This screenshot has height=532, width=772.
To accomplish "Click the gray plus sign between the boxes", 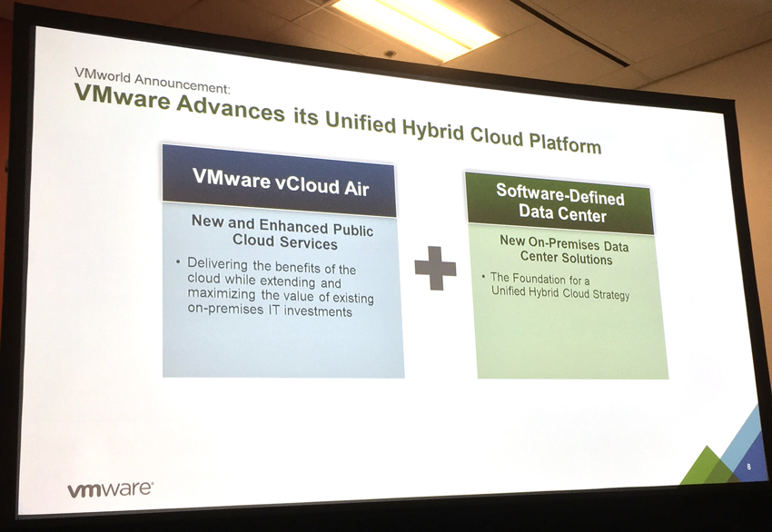I will click(435, 268).
